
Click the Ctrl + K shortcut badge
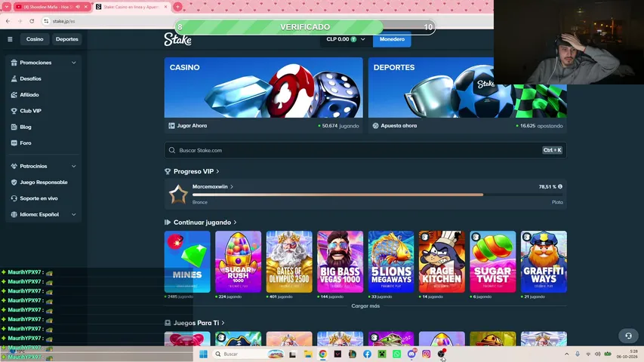[552, 150]
